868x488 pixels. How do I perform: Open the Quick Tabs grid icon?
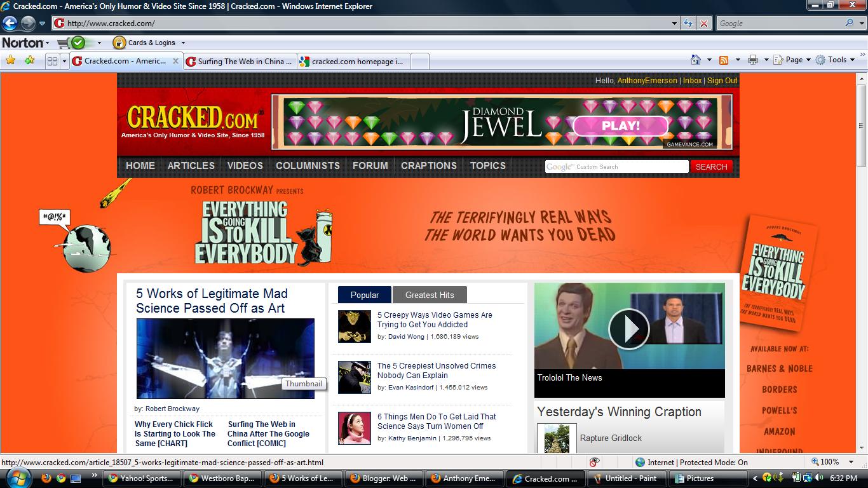52,61
